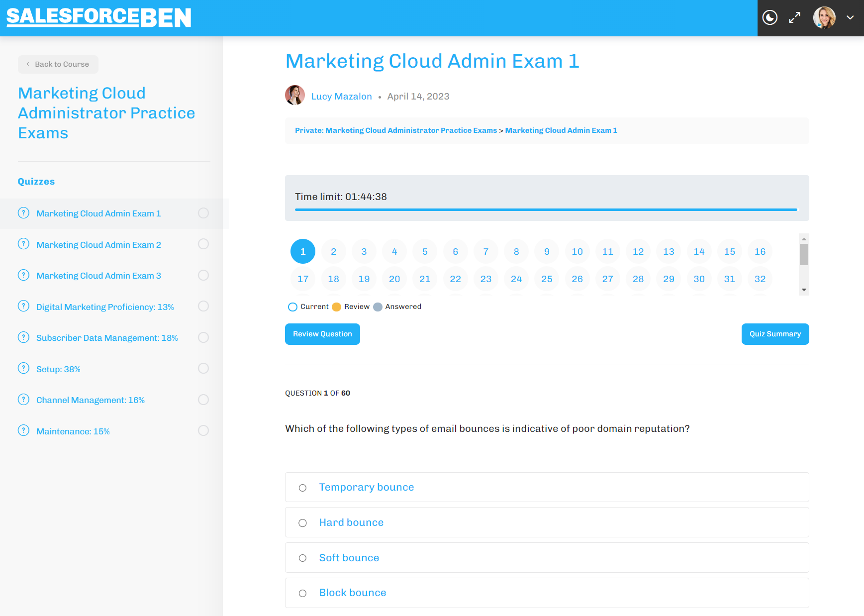
Task: Click Review Question button
Action: click(x=322, y=334)
